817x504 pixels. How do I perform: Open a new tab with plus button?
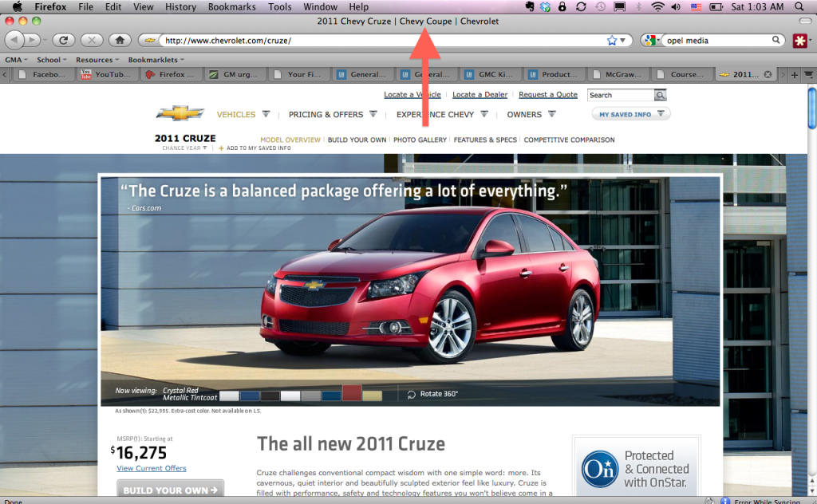794,75
